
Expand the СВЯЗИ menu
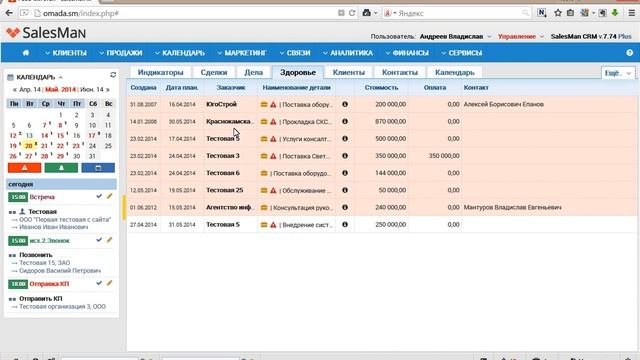pos(295,53)
